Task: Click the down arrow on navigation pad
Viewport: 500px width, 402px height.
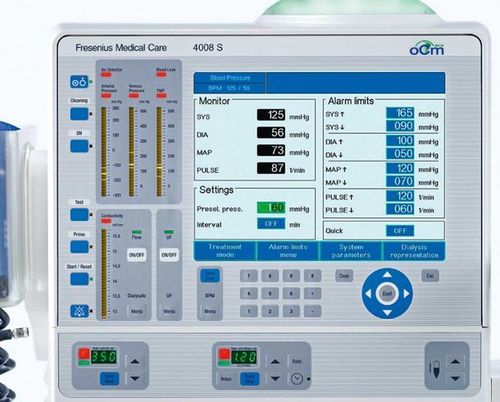Action: point(387,313)
